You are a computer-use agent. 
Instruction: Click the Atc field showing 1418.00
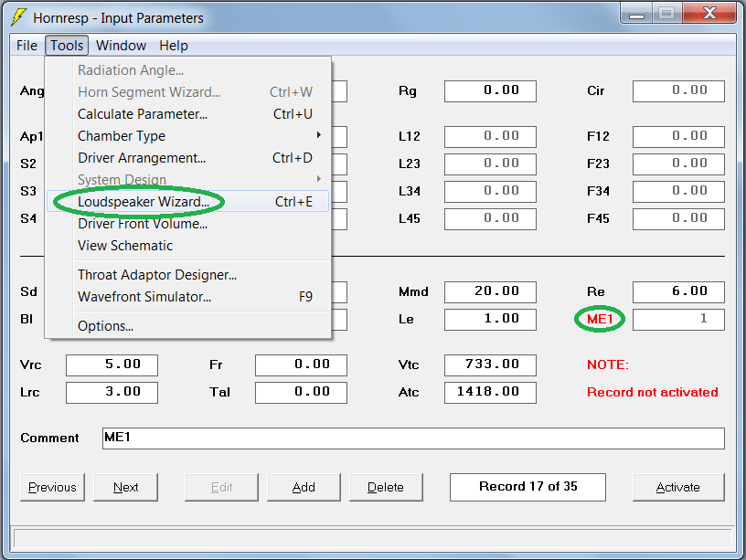click(x=490, y=393)
